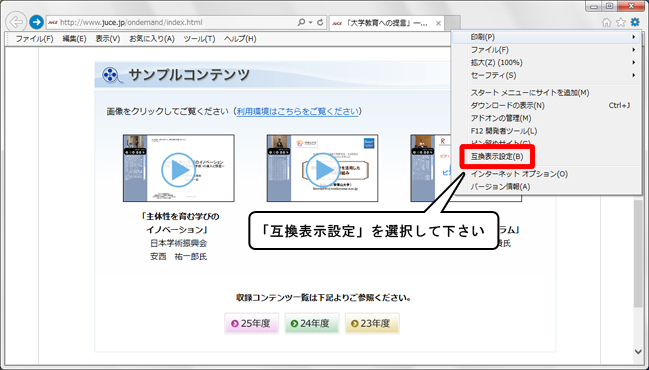Click the 25年度 button
Image resolution: width=649 pixels, height=370 pixels.
251,323
